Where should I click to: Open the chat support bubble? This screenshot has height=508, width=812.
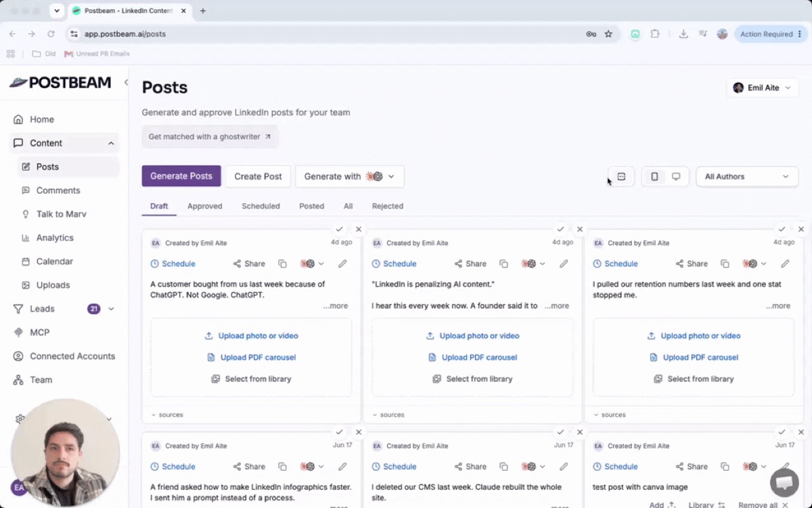click(784, 482)
